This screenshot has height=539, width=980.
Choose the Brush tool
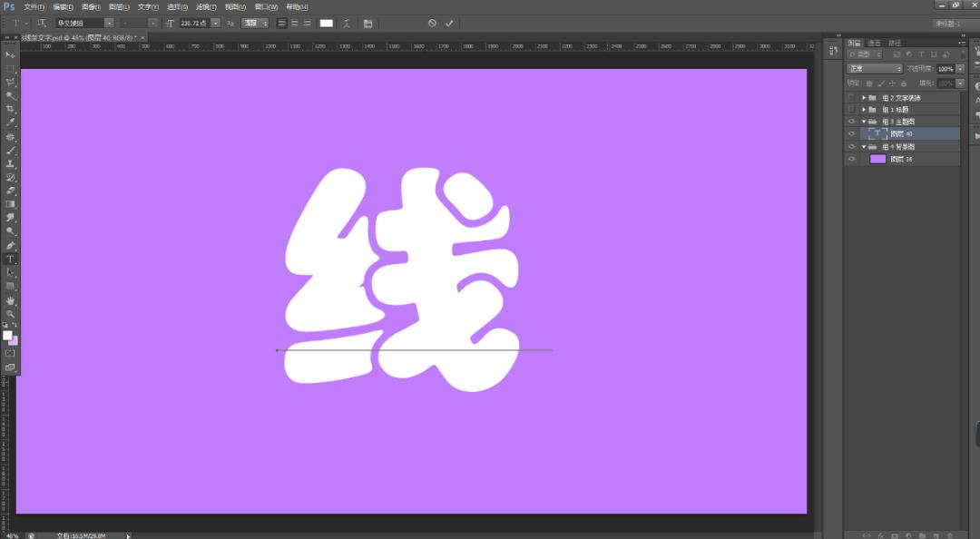(10, 150)
